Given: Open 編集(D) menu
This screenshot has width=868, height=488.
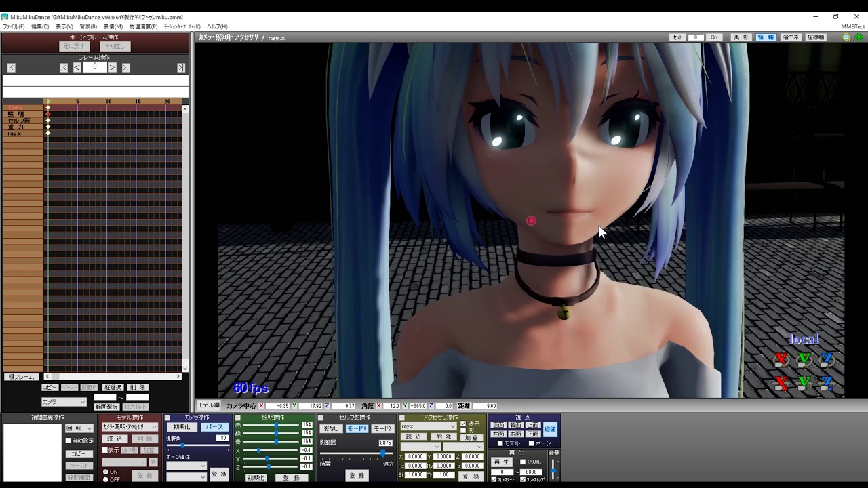Looking at the screenshot, I should click(x=40, y=26).
